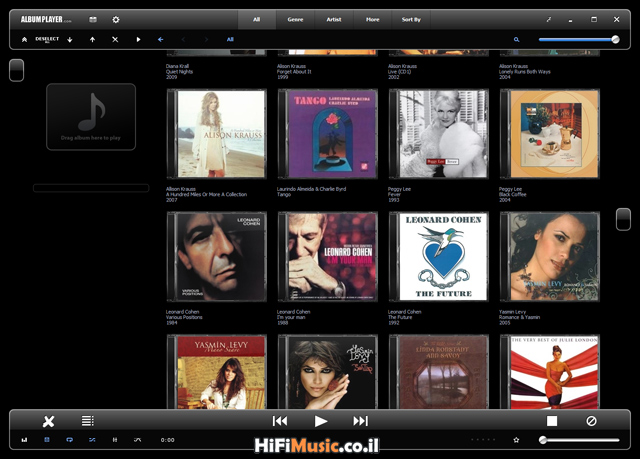
Task: Select the Yasmin Levy Romance & Yasmin cover
Action: [550, 257]
